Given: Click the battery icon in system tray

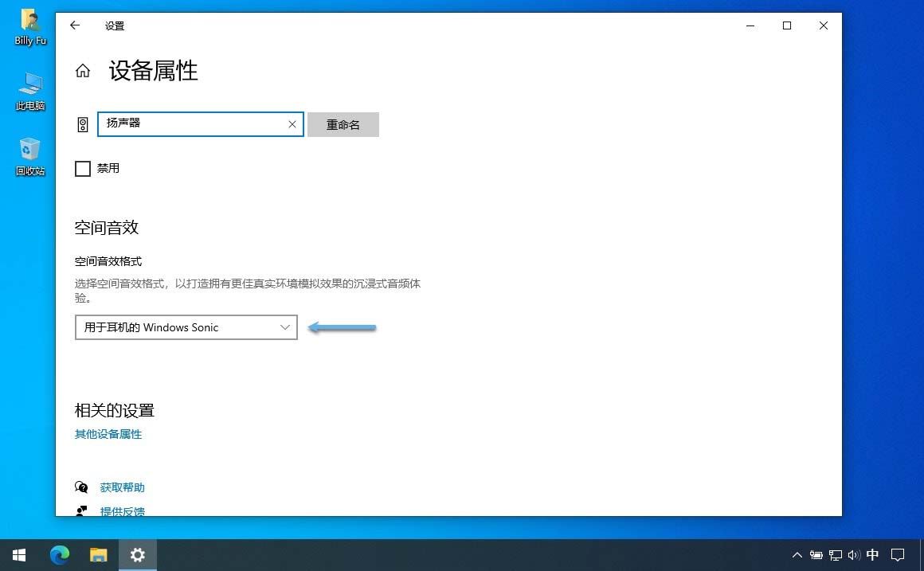Looking at the screenshot, I should point(816,555).
